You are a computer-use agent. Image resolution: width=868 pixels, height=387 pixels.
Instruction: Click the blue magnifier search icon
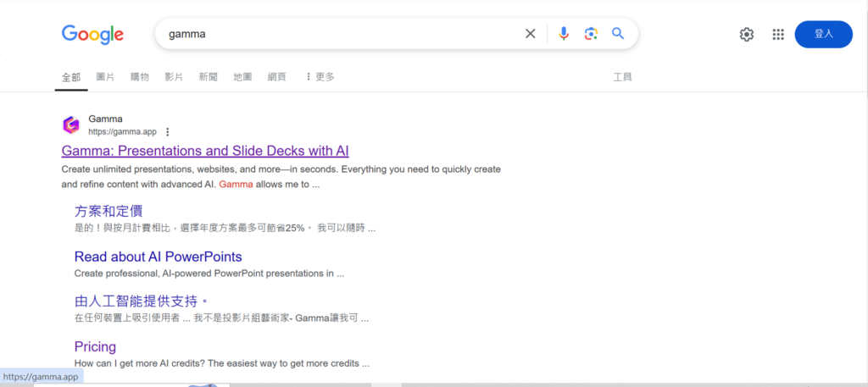(x=618, y=34)
